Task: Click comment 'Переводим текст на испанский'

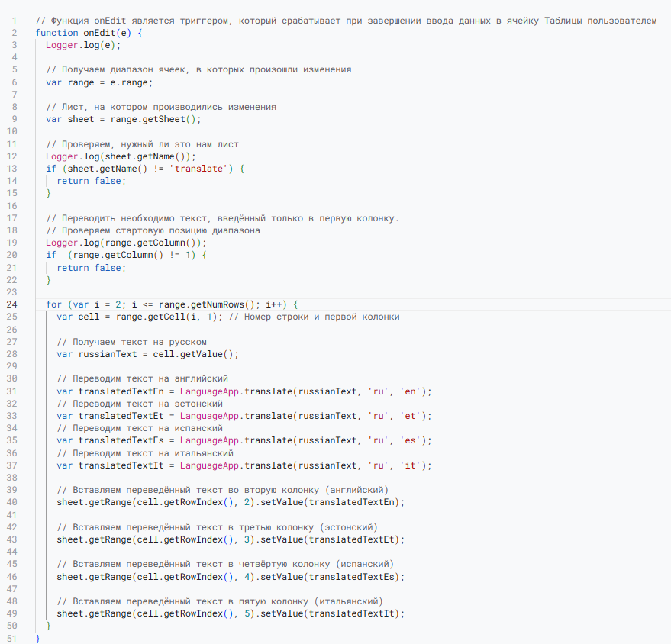Action: point(140,429)
